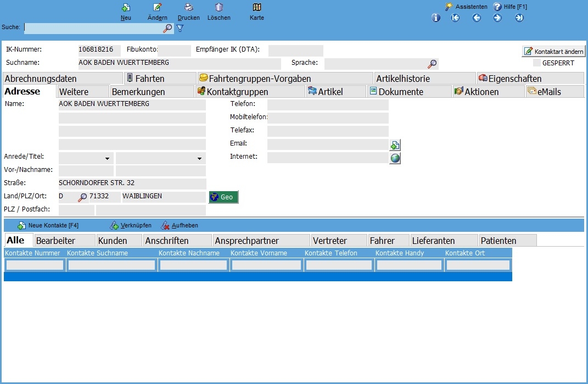Click Verknüpfen link button

point(131,226)
